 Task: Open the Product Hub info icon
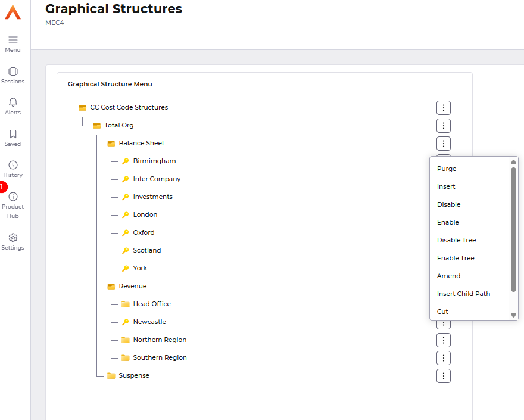[13, 197]
